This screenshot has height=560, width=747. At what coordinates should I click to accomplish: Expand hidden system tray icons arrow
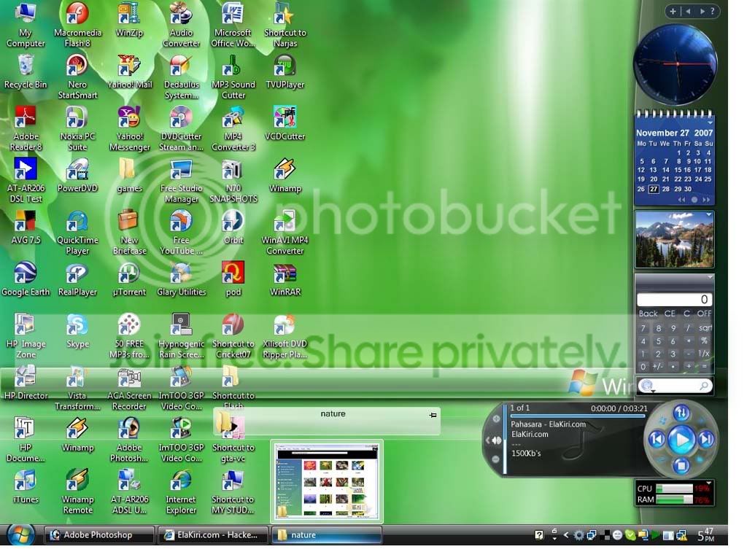pyautogui.click(x=566, y=535)
